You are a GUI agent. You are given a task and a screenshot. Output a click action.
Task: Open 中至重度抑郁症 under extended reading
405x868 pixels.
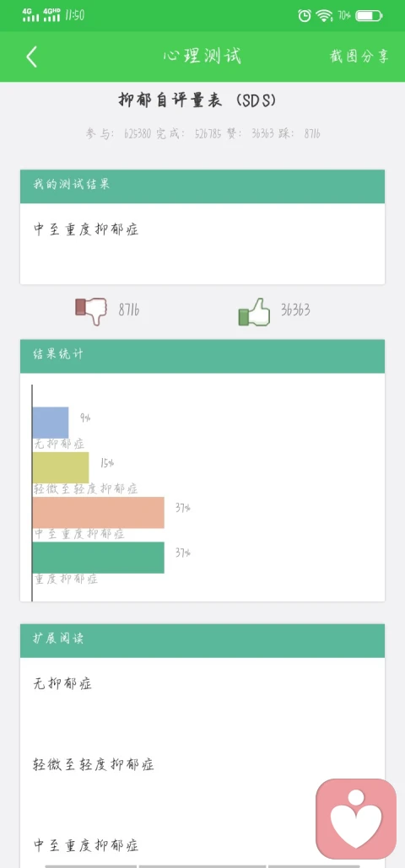(86, 846)
